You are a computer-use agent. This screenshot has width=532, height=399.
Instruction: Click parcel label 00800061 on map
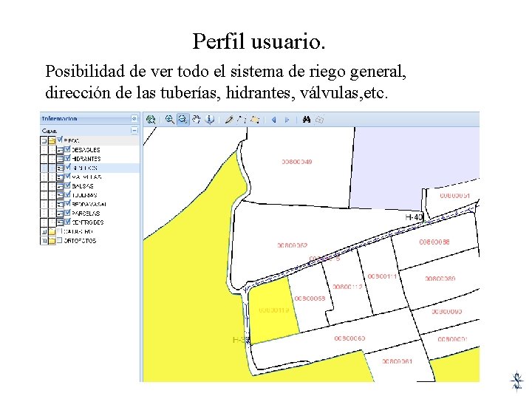click(x=398, y=361)
